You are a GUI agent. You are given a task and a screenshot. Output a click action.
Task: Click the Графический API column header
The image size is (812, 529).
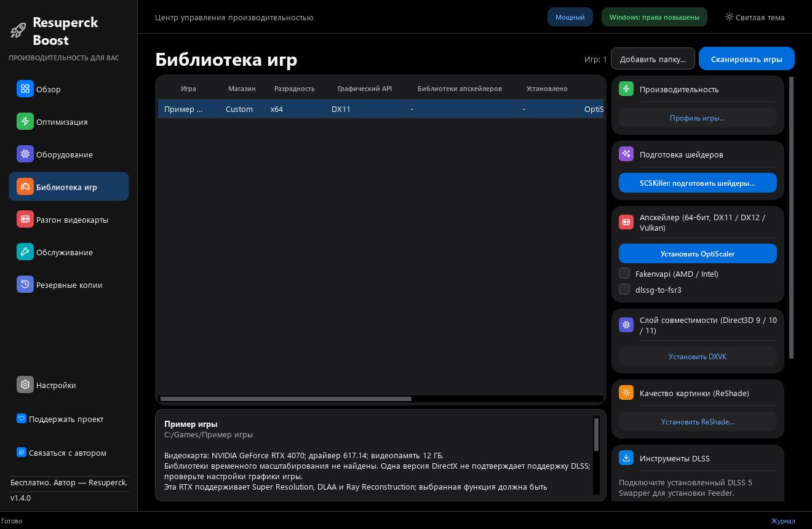(x=365, y=89)
